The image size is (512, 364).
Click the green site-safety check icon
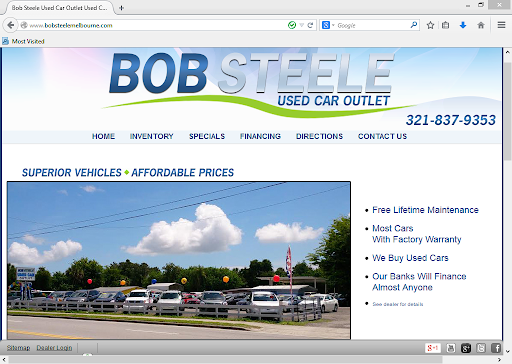pyautogui.click(x=292, y=25)
